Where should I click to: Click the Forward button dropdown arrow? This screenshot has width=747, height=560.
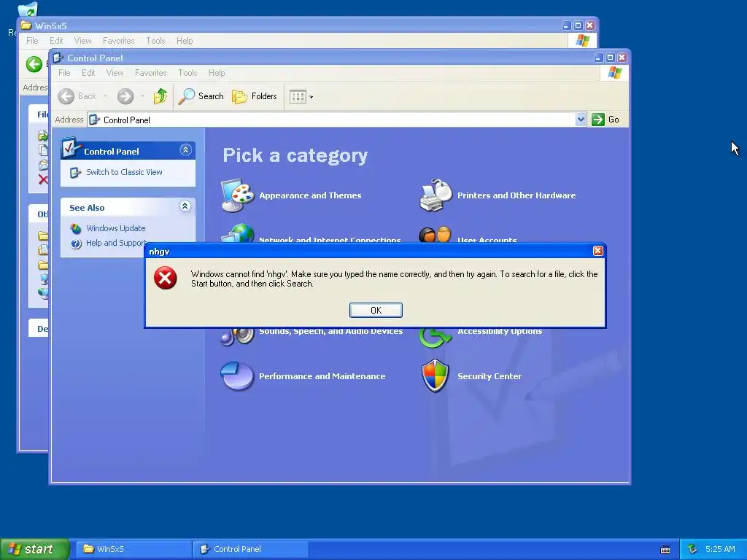[142, 97]
